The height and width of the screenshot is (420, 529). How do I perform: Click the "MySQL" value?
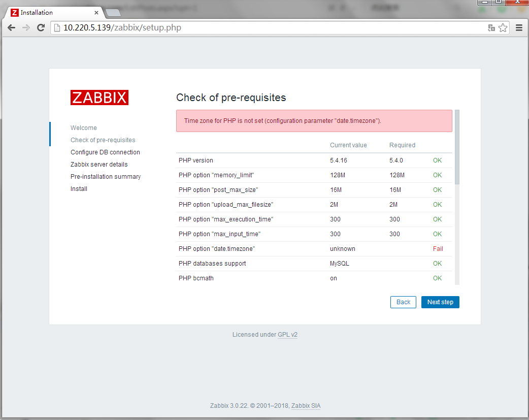(340, 264)
